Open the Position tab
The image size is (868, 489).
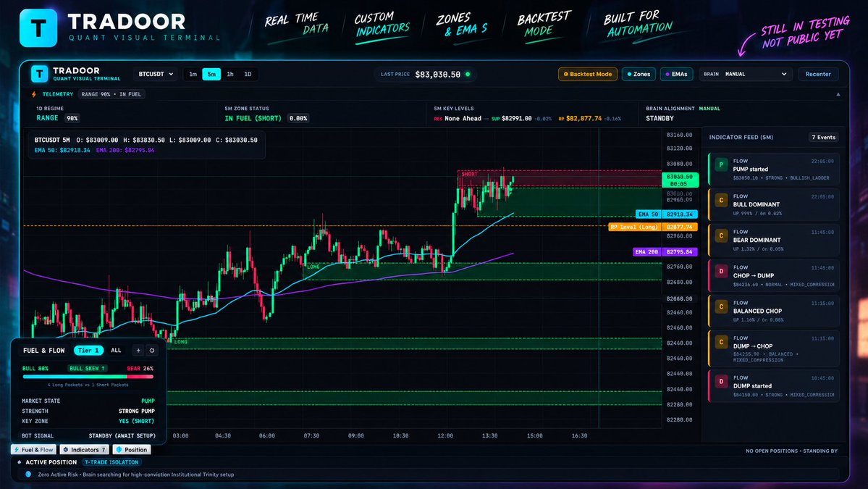pyautogui.click(x=131, y=450)
